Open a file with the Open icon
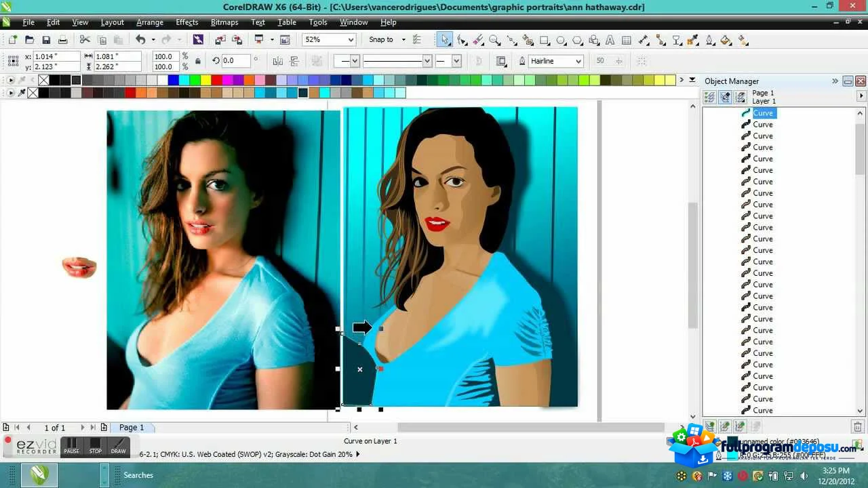Image resolution: width=868 pixels, height=488 pixels. pyautogui.click(x=29, y=40)
